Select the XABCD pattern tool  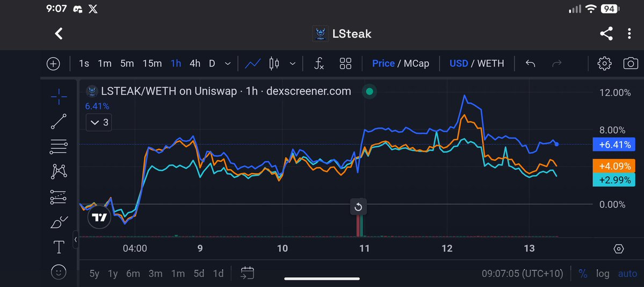pos(59,171)
